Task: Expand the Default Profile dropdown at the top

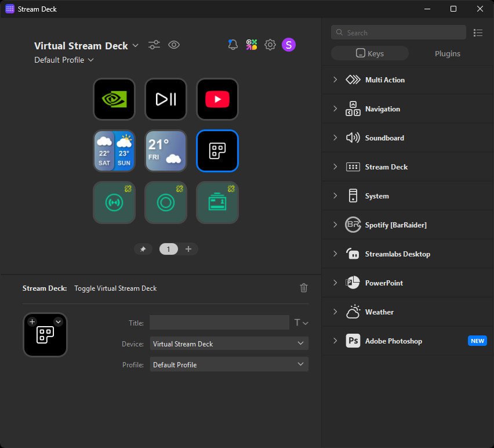Action: [x=64, y=60]
